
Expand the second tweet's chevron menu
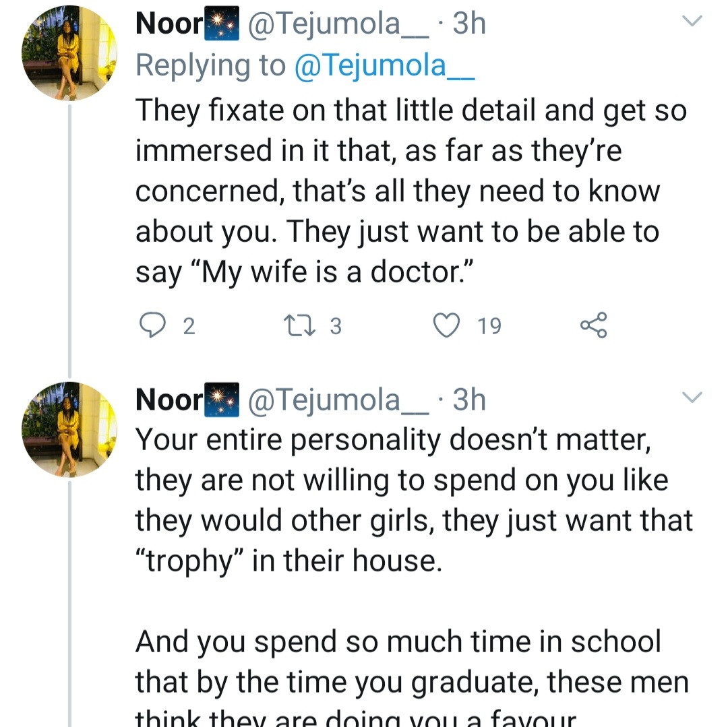[692, 398]
